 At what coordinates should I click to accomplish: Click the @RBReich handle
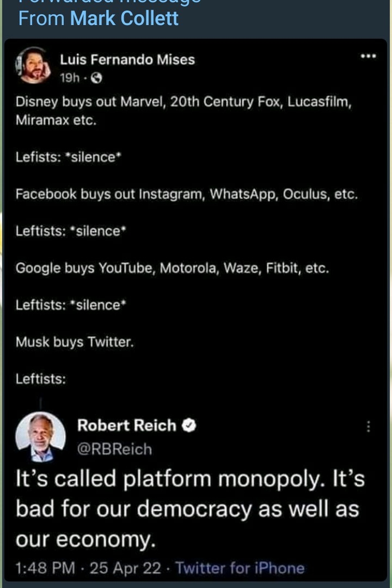114,448
